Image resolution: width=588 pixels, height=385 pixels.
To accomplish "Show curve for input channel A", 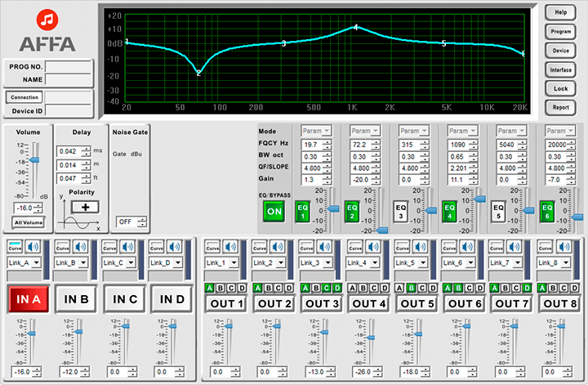I will 15,247.
